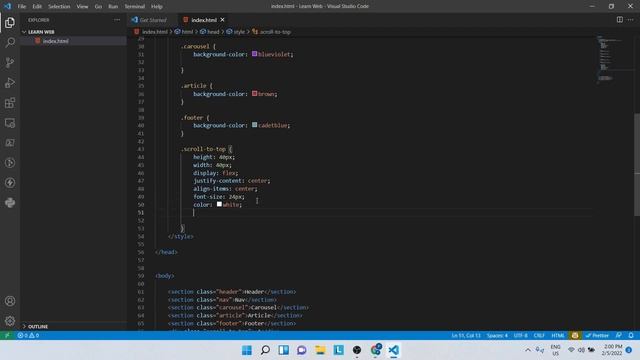Open the Selection menu
The height and width of the screenshot is (360, 640).
pyautogui.click(x=59, y=7)
